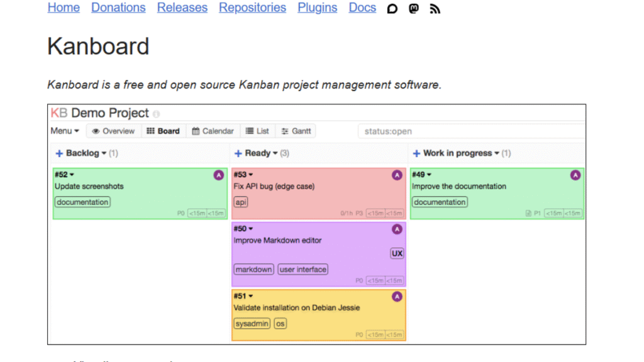The image size is (644, 362).
Task: Open the Discourse forum icon
Action: click(392, 9)
